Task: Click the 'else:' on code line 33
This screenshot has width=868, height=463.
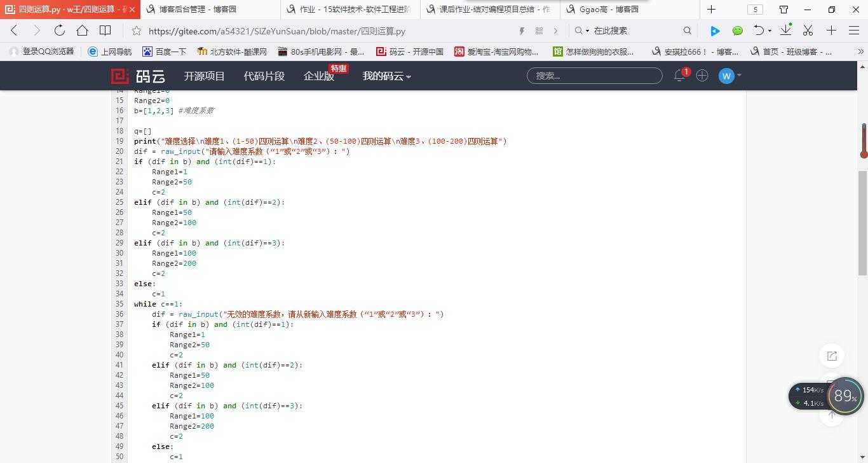Action: (x=145, y=284)
